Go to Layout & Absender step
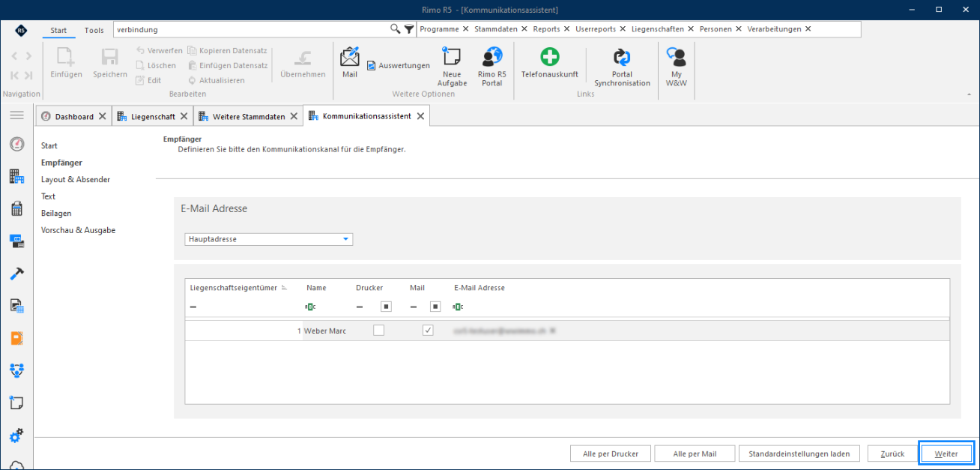Viewport: 980px width, 470px height. pyautogui.click(x=76, y=179)
